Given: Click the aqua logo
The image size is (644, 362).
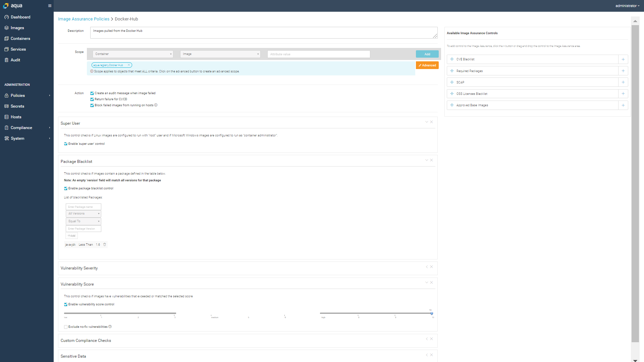Looking at the screenshot, I should tap(13, 6).
